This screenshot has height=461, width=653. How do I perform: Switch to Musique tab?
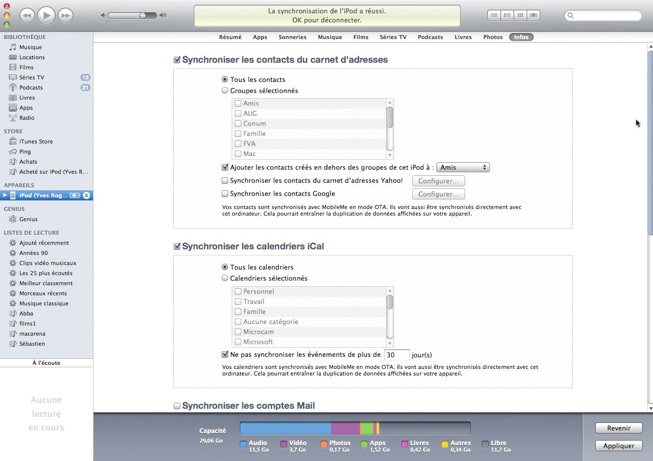click(330, 37)
